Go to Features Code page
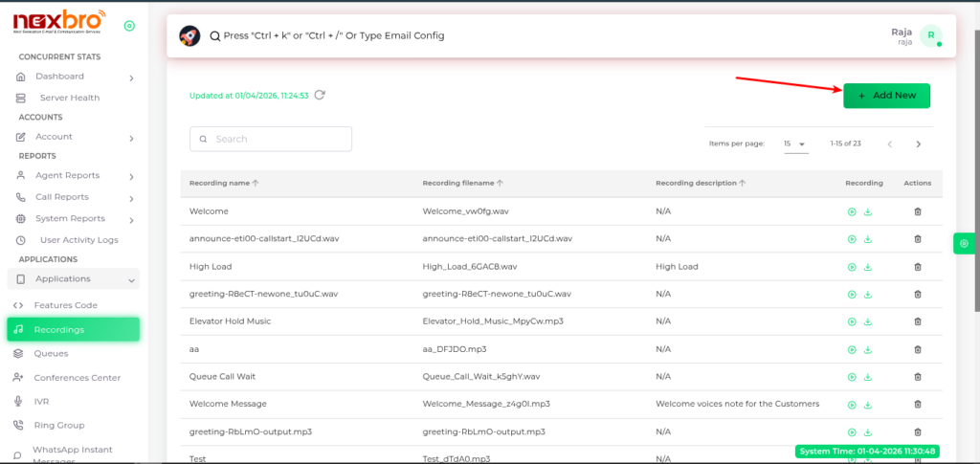 [x=65, y=305]
